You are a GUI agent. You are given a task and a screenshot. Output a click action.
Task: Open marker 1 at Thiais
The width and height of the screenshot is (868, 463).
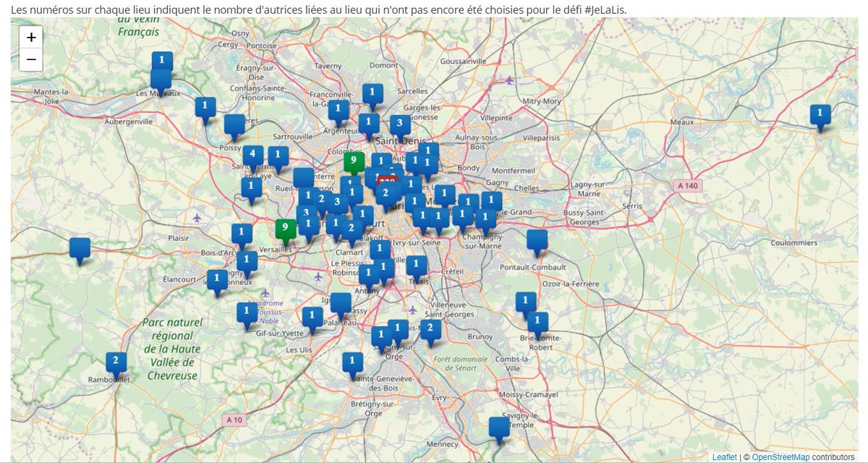pos(417,266)
